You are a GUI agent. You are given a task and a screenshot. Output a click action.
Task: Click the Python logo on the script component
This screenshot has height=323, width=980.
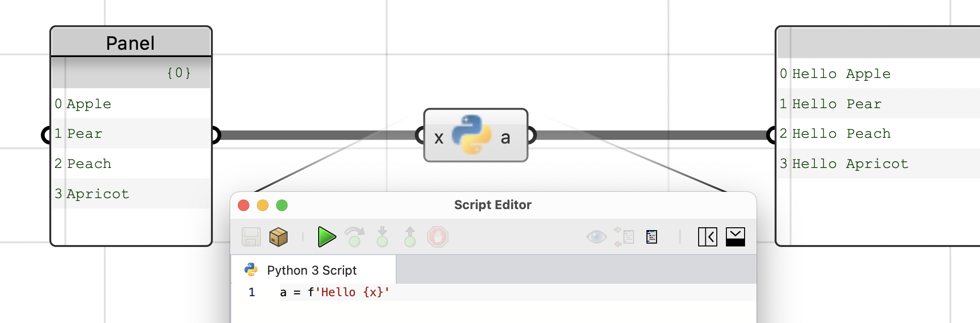pos(471,135)
